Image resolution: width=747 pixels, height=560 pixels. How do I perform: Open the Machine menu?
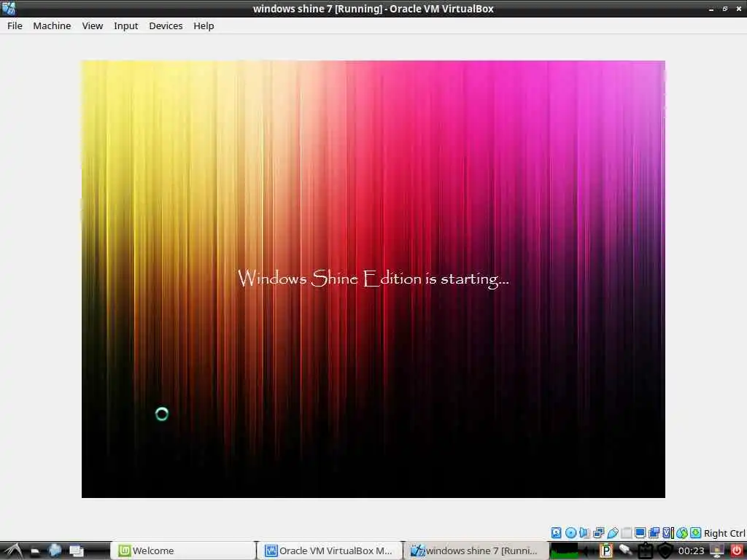coord(52,26)
